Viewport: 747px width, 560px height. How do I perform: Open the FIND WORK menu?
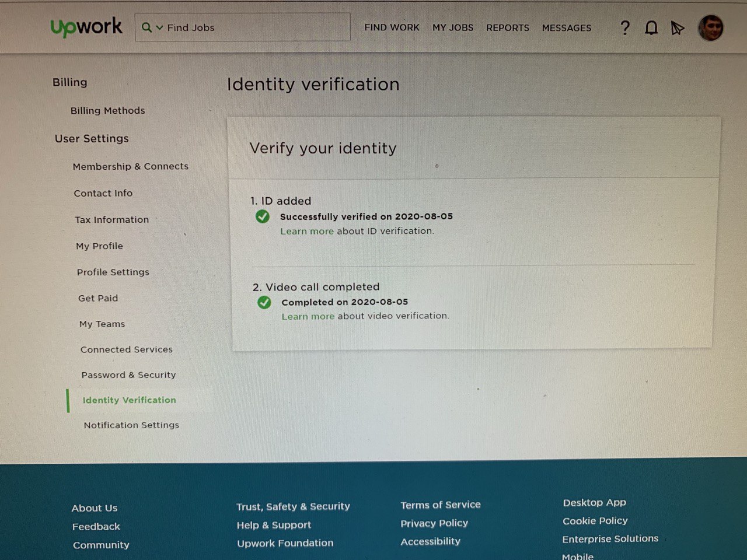392,27
